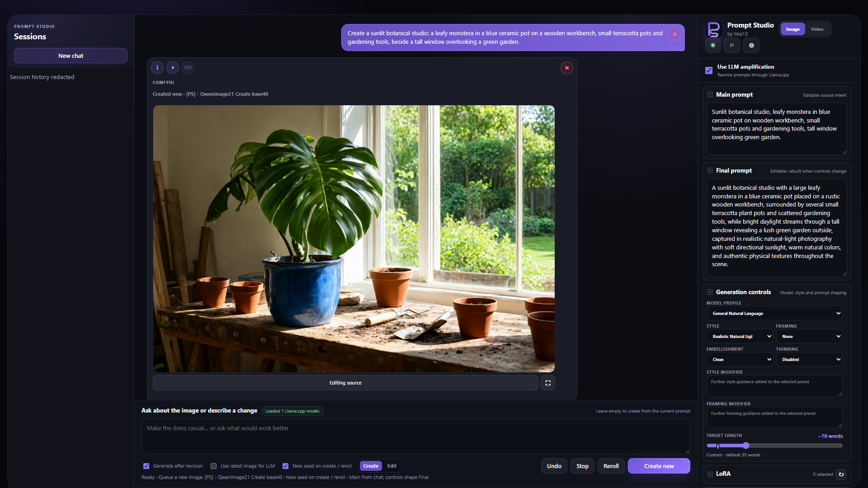Click the green status dot button
868x488 pixels.
coord(713,45)
